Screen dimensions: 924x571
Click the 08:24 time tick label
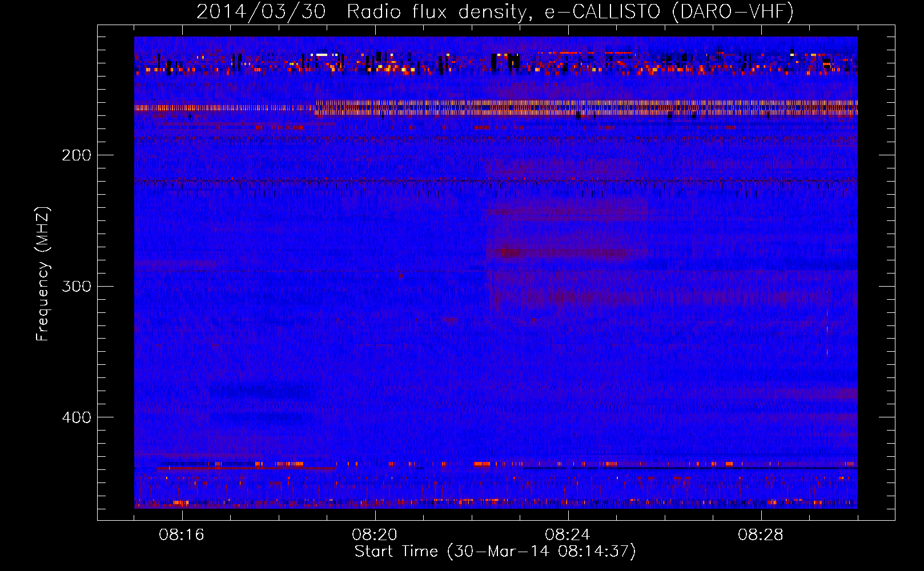(x=568, y=535)
